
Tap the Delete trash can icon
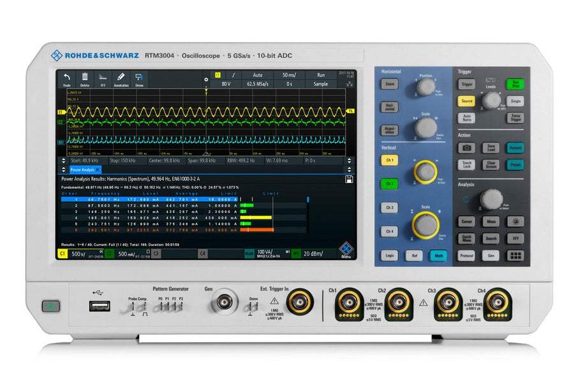click(85, 78)
